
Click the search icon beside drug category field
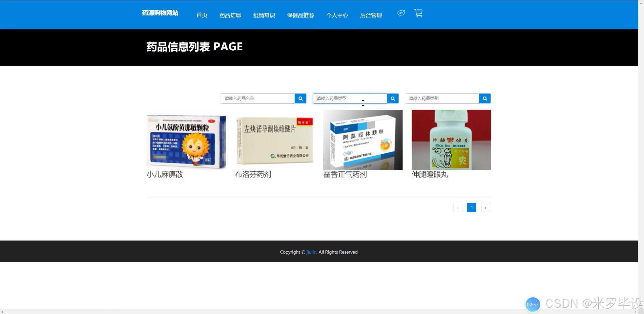pyautogui.click(x=485, y=98)
